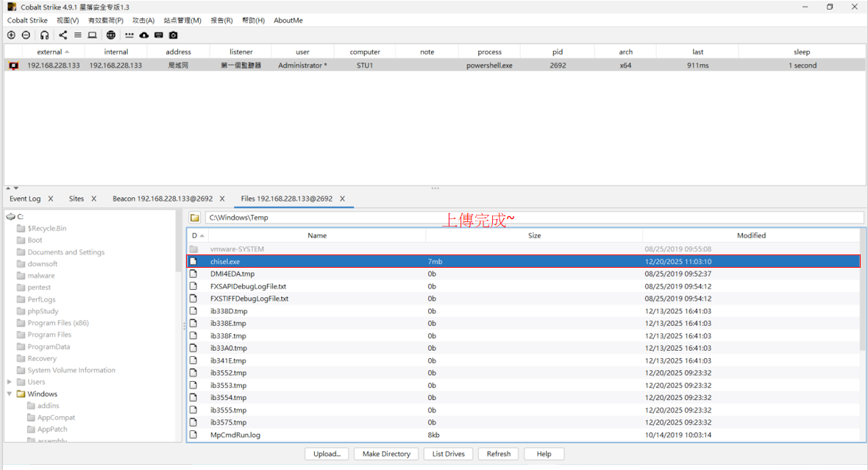This screenshot has height=470, width=868.
Task: Switch to the Beacon 192.168.228.133@2692 tab
Action: [x=162, y=199]
